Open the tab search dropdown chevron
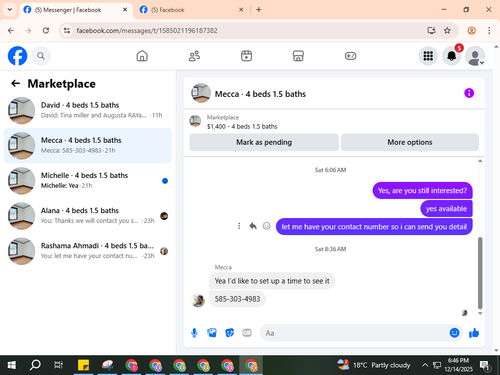 click(x=10, y=10)
